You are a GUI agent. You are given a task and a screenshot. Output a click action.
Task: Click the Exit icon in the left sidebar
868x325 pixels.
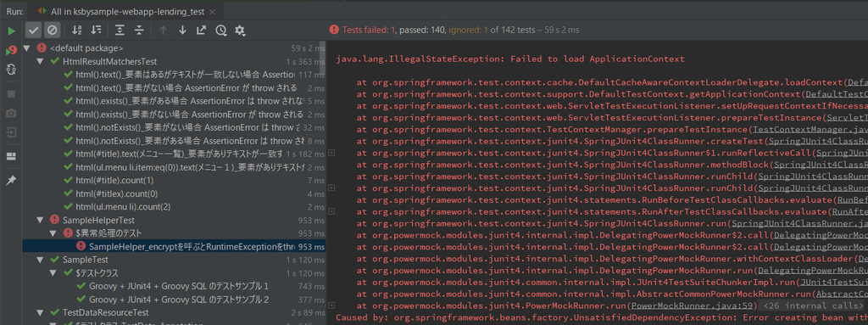click(x=11, y=132)
